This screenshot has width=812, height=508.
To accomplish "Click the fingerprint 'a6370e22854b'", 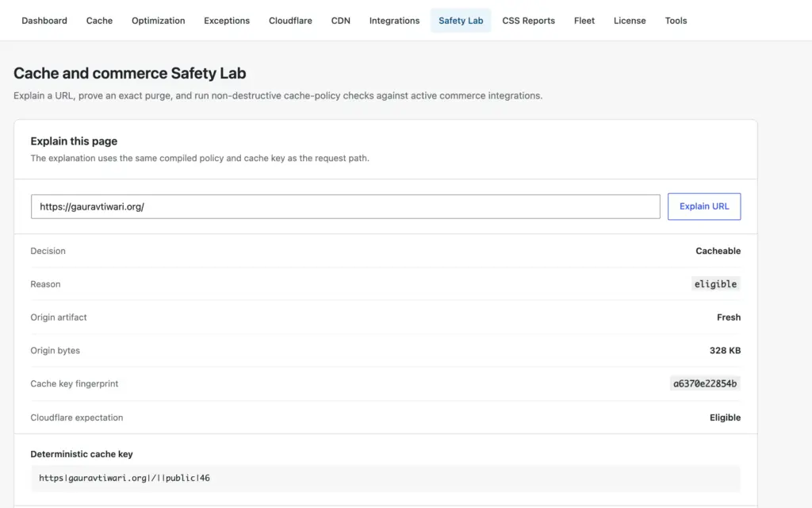I will pyautogui.click(x=705, y=383).
